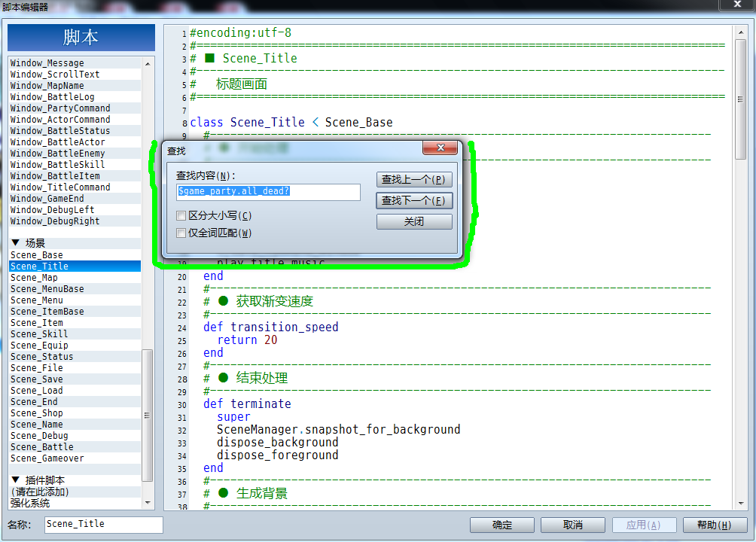Confirm with the 确定 button
Screen dimensions: 756x542
coord(502,525)
